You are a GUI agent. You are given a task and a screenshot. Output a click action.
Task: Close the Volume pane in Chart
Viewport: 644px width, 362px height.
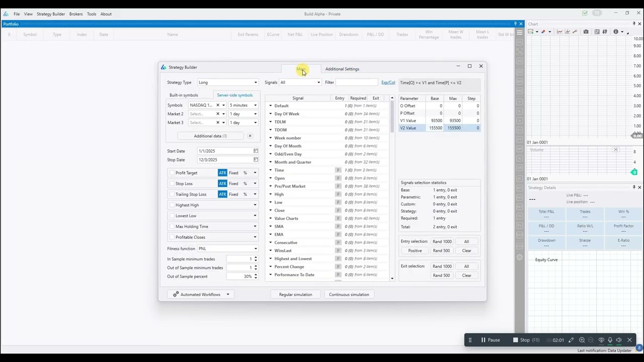(615, 150)
